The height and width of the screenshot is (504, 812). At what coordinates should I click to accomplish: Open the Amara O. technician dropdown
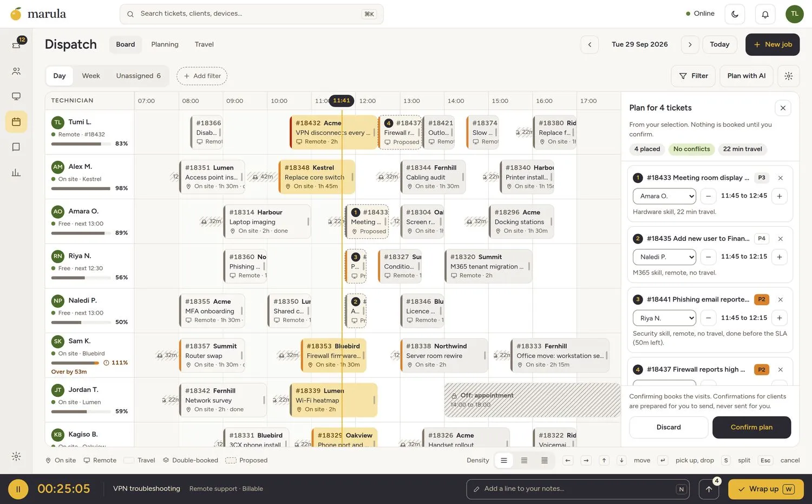pos(664,196)
